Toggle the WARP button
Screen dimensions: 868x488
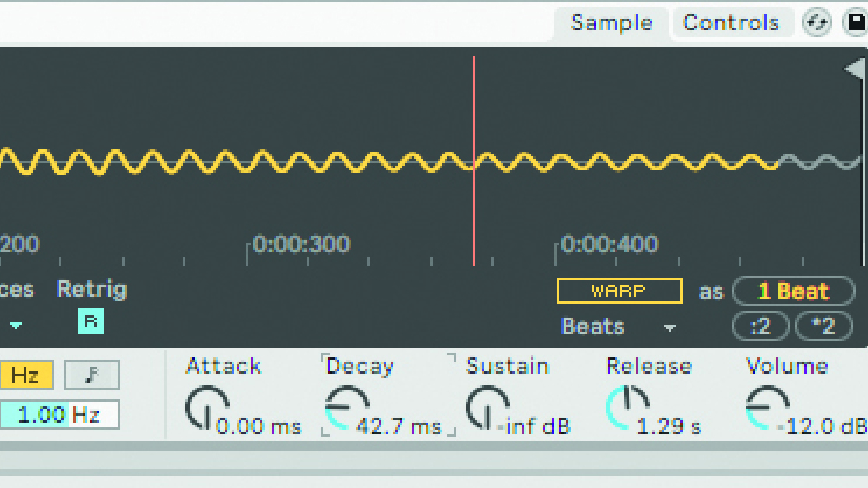coord(619,291)
